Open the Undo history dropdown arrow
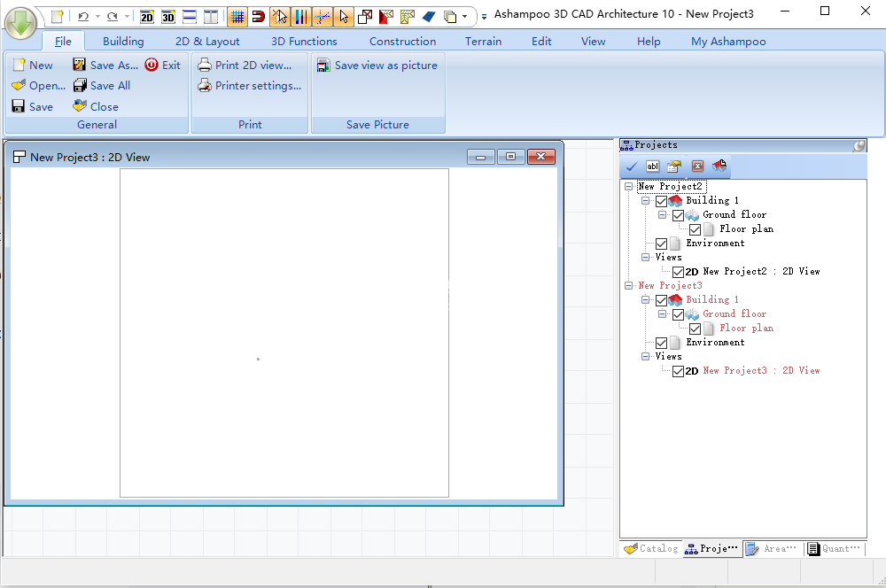Viewport: 886px width, 588px height. (x=97, y=17)
